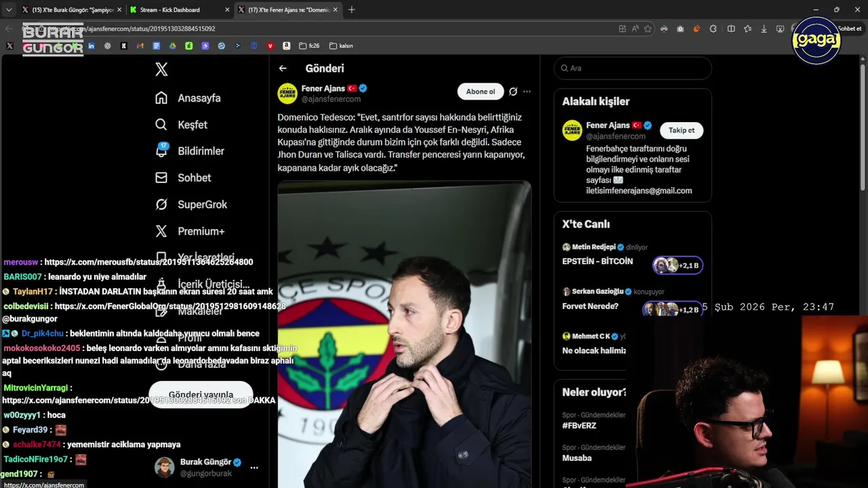Open the red V bookmark icon

point(270,46)
